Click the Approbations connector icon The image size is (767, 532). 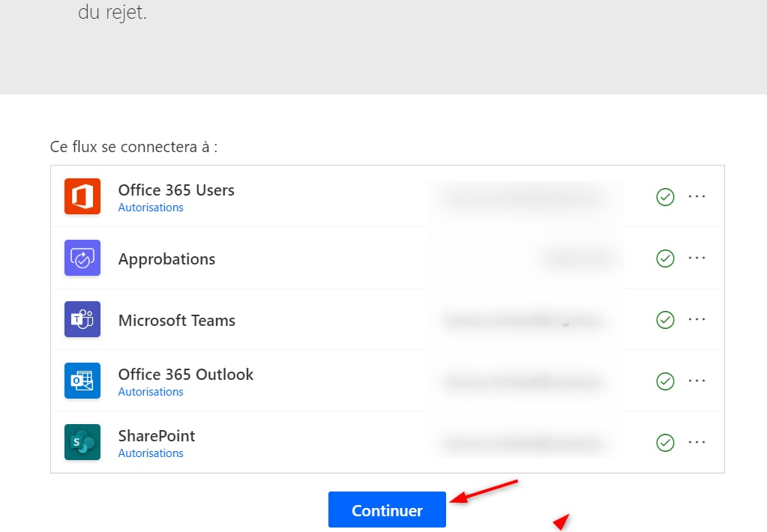[x=82, y=258]
